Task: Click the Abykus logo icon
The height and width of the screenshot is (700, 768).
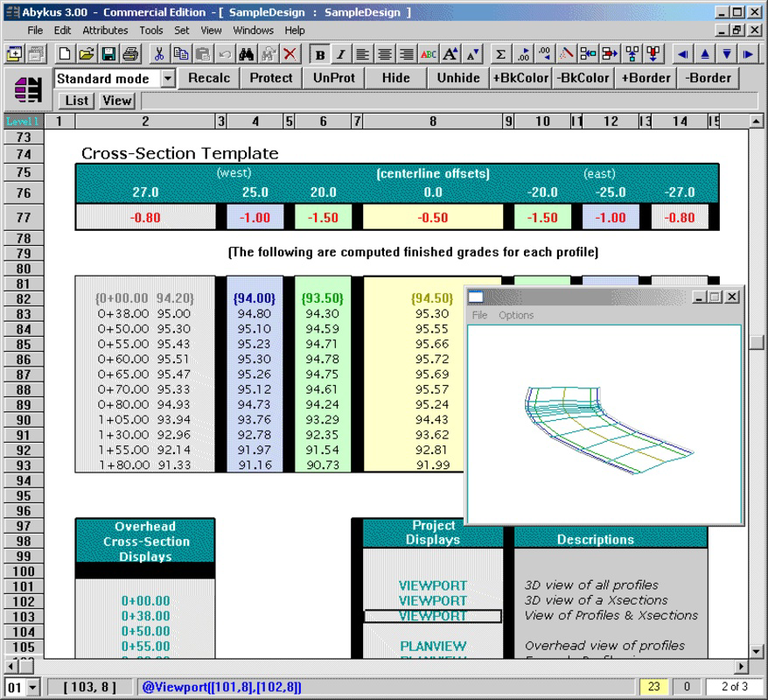Action: click(27, 89)
